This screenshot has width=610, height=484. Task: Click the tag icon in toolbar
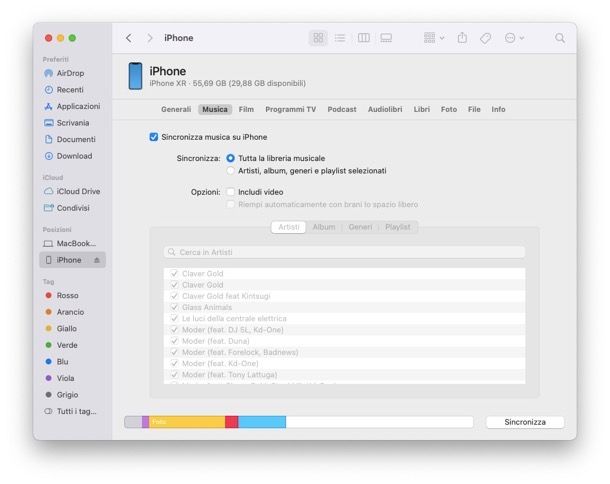click(x=485, y=38)
